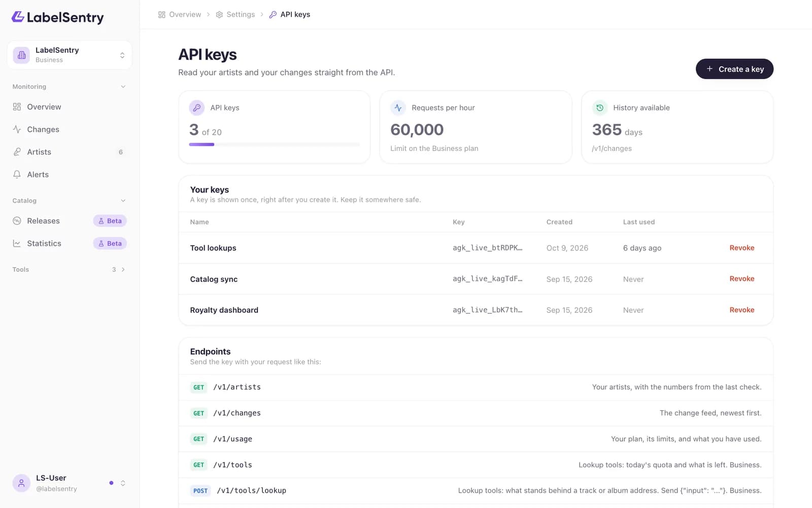Click the breadcrumb settings gear icon
The height and width of the screenshot is (508, 812).
(x=219, y=15)
